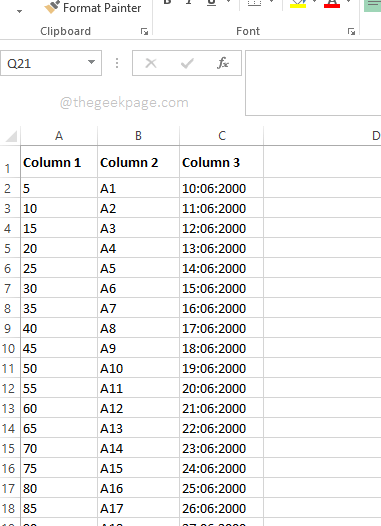Open the Borders dropdown arrow

coord(272,3)
